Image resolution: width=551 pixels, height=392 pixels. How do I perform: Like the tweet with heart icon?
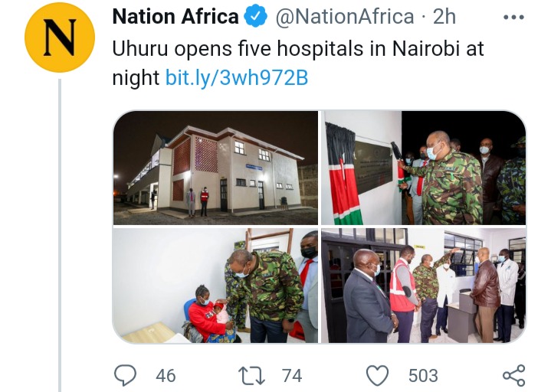(377, 375)
